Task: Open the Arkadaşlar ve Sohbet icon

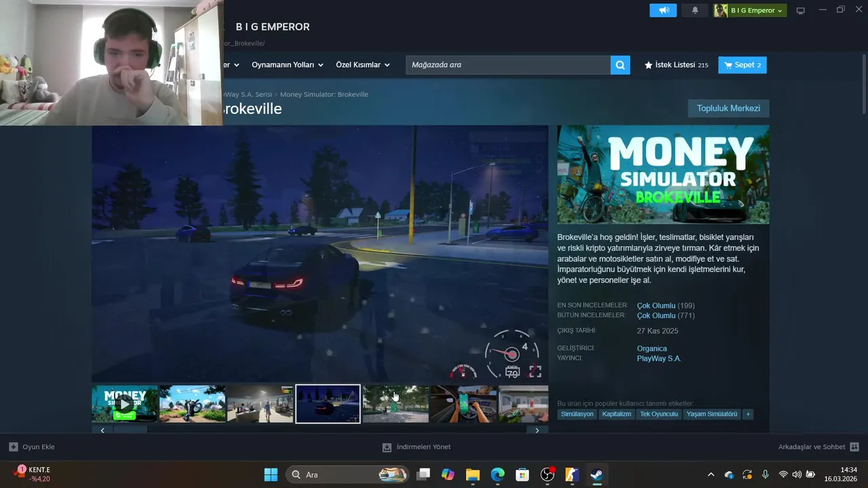Action: pyautogui.click(x=854, y=447)
